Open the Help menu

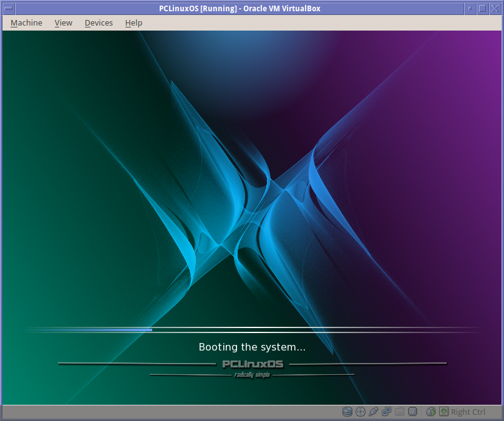(133, 23)
